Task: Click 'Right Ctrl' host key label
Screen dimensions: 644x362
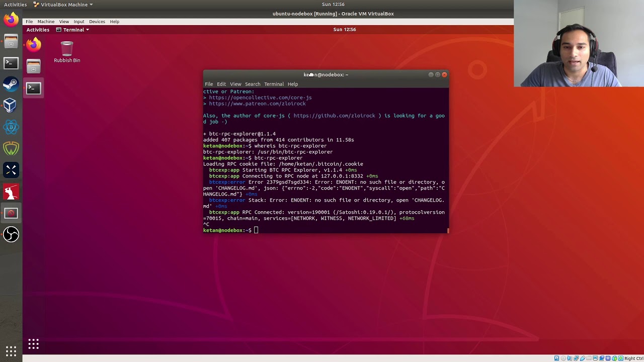Action: 633,358
